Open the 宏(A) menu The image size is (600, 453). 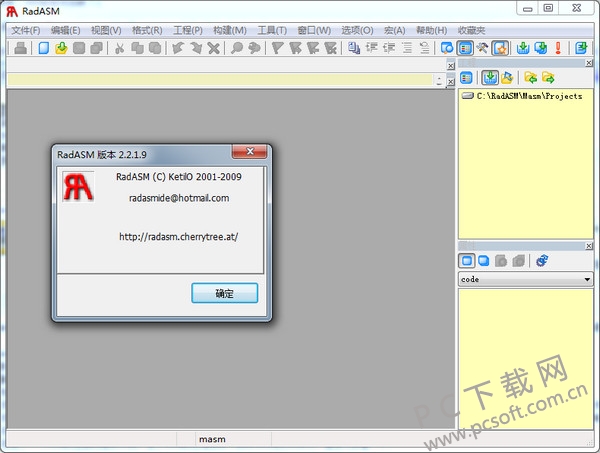pos(395,30)
